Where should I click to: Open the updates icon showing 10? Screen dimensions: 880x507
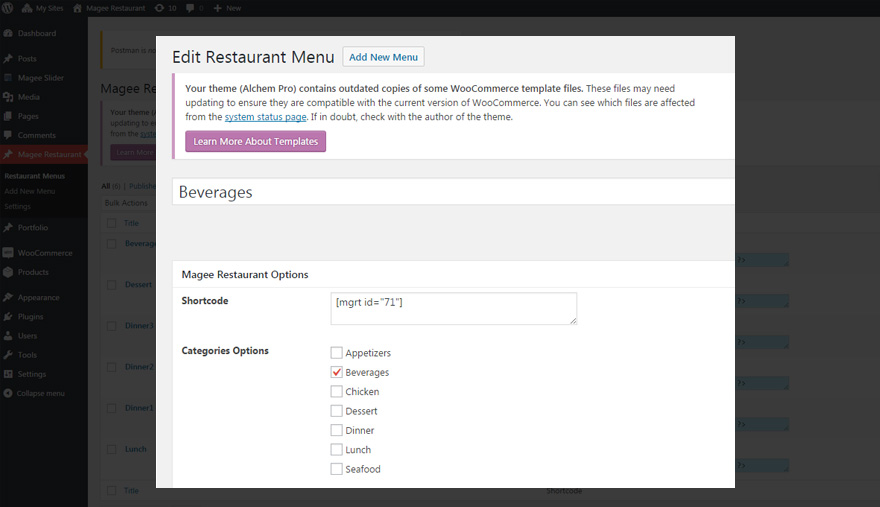159,8
